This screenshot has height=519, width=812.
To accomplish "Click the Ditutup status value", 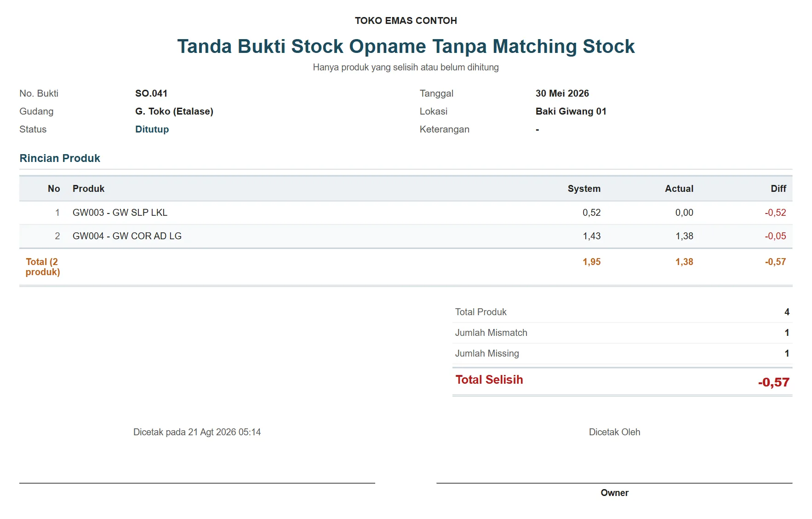I will click(152, 129).
